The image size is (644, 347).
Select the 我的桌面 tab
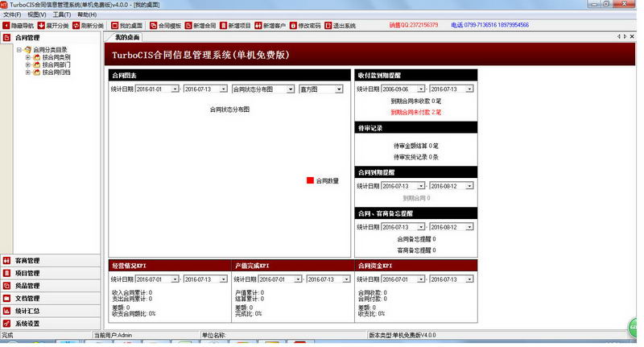127,37
